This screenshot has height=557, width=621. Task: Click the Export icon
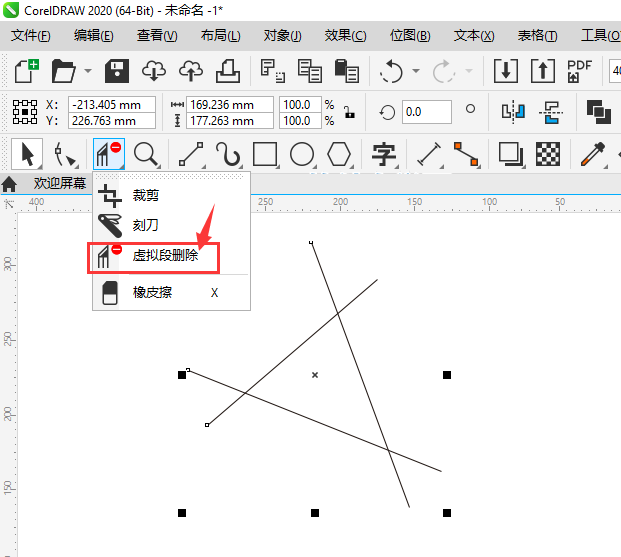(x=543, y=71)
